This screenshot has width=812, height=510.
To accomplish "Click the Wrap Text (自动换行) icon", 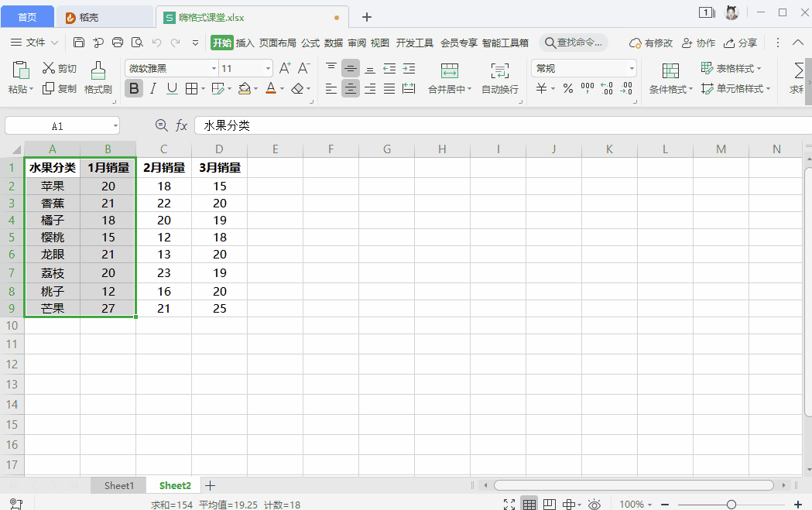I will coord(500,71).
